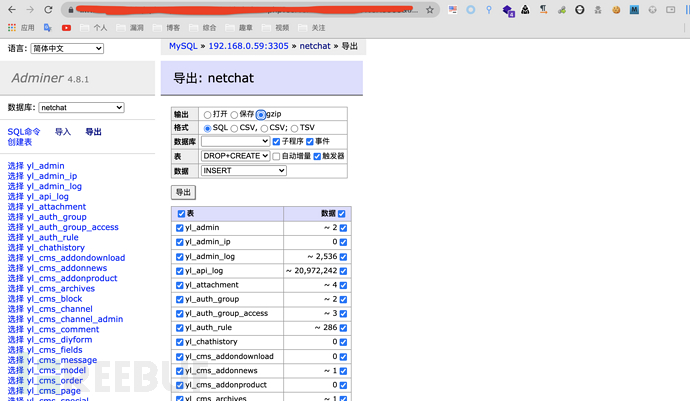Open the 漏洞 bookmarks folder
This screenshot has width=690, height=401.
(130, 28)
